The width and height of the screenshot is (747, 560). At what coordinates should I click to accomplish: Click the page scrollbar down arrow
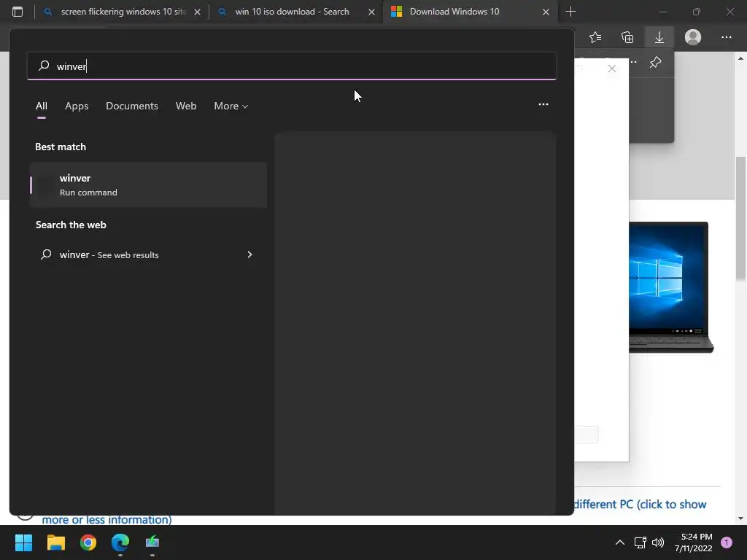coord(741,518)
